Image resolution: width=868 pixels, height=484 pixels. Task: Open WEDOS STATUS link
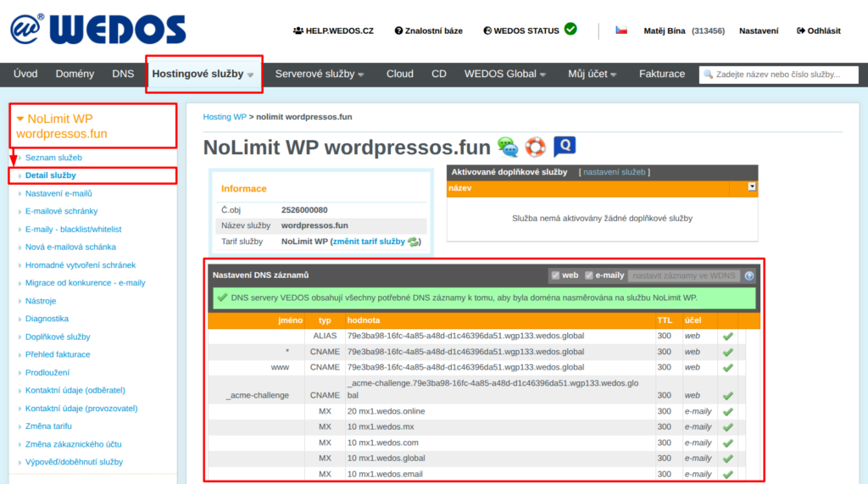521,31
